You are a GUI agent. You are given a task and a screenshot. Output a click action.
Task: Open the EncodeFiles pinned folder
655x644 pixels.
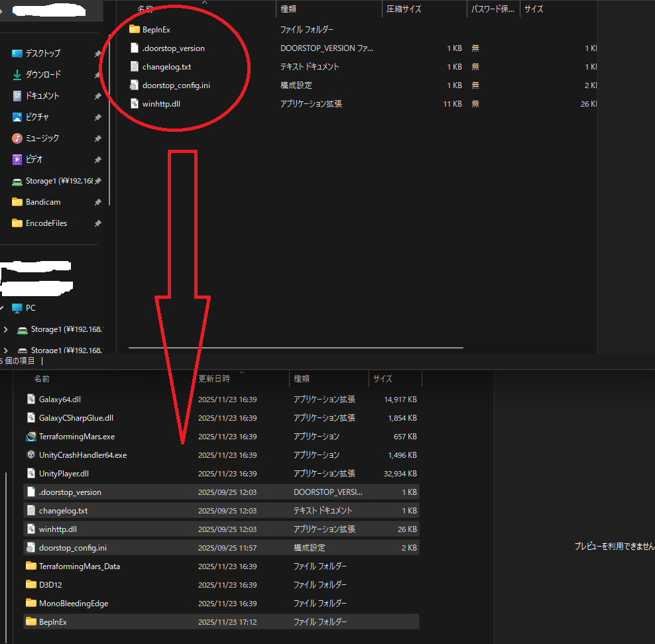[46, 223]
